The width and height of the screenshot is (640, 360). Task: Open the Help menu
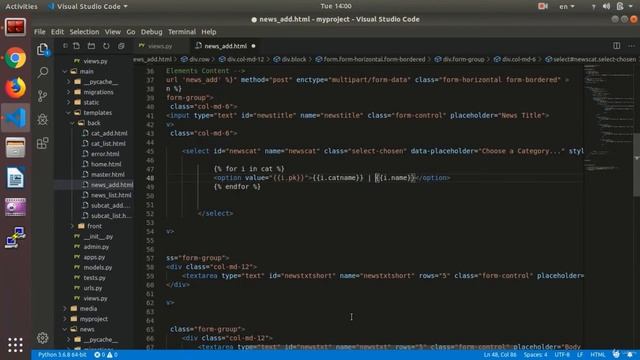[x=209, y=32]
